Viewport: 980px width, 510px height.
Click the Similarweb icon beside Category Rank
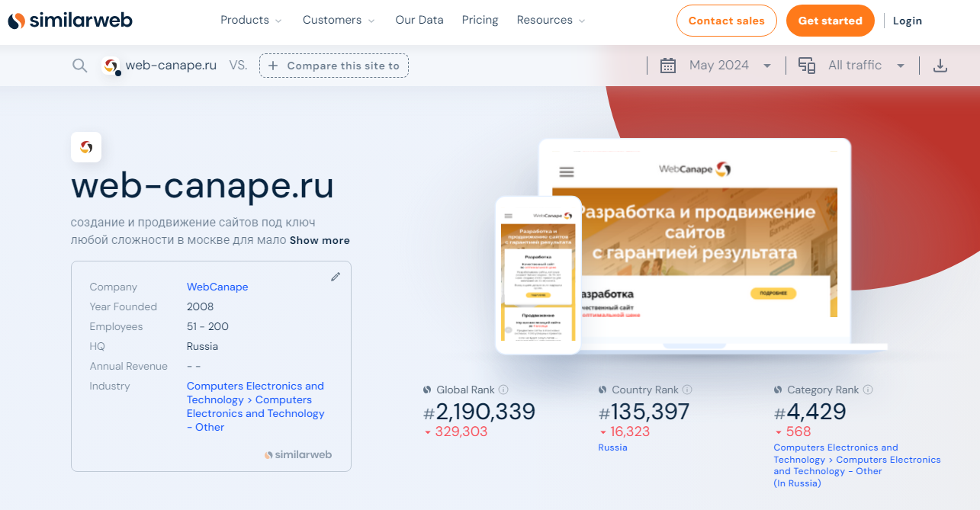click(779, 390)
